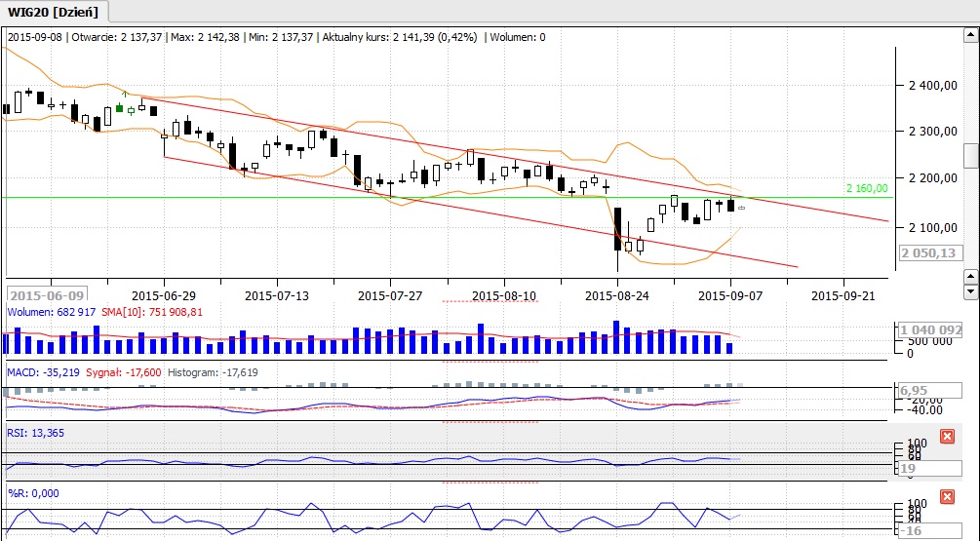
Task: Close the RSI indicator panel
Action: [x=947, y=436]
